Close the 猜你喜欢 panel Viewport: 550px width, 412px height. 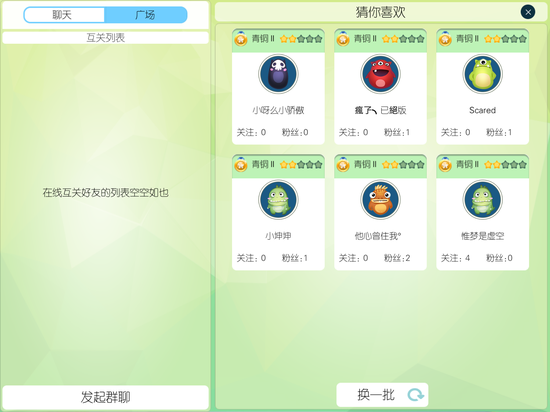pyautogui.click(x=528, y=12)
